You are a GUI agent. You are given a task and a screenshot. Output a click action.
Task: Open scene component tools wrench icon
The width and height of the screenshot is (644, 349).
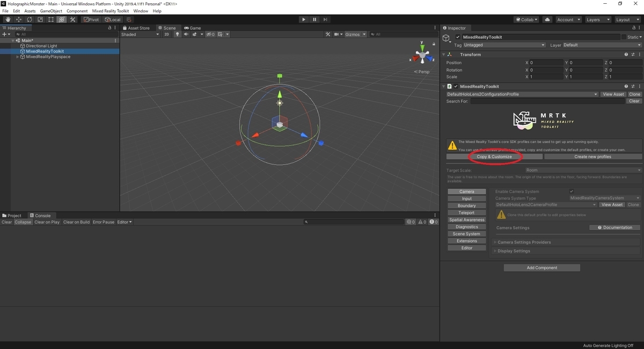coord(328,34)
